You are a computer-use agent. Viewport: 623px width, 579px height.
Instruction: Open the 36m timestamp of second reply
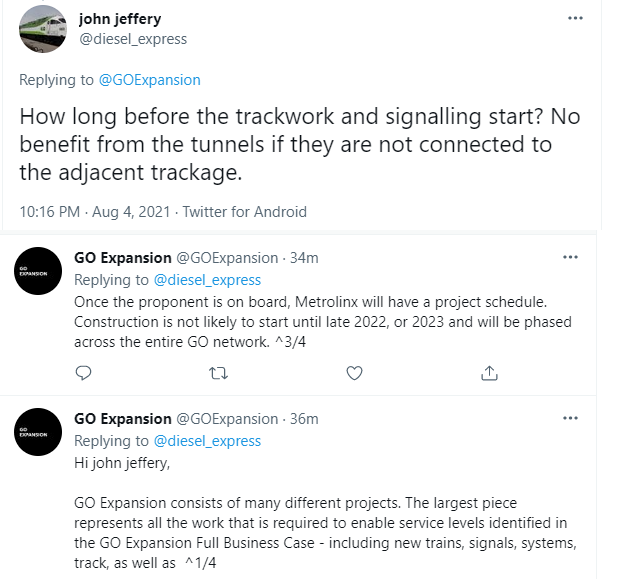304,419
